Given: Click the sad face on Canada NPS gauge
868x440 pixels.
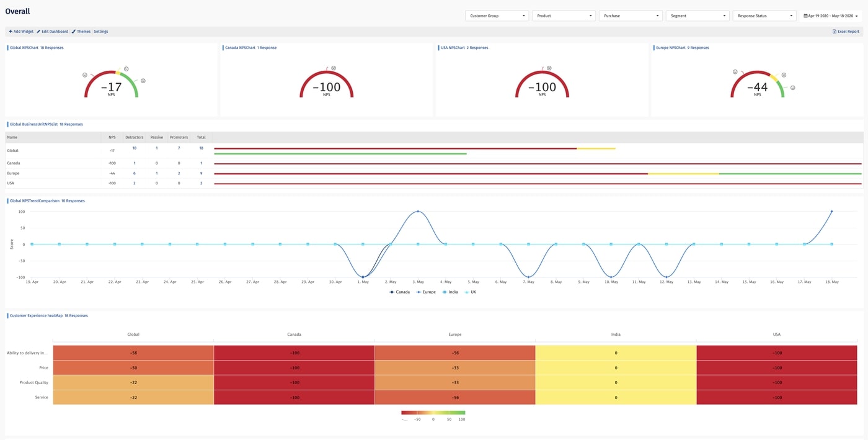Looking at the screenshot, I should [334, 68].
